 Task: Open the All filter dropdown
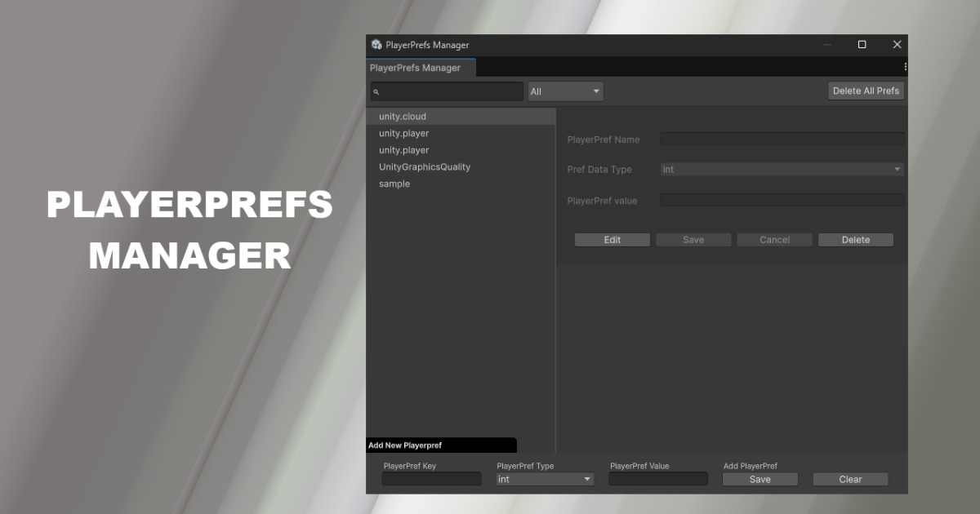[x=564, y=91]
